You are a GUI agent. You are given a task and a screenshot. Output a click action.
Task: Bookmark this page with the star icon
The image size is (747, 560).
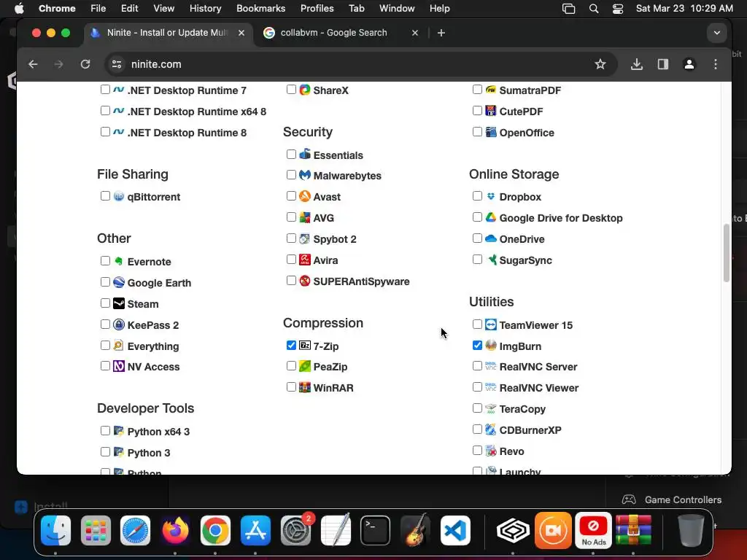(600, 64)
